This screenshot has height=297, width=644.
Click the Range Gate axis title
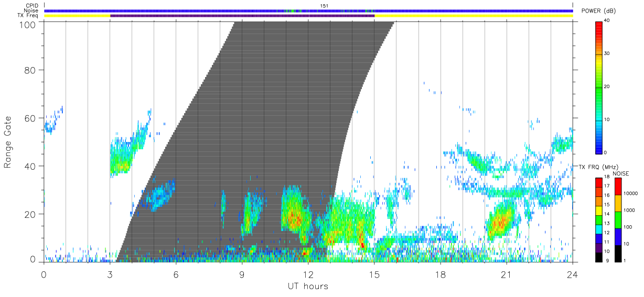8,141
